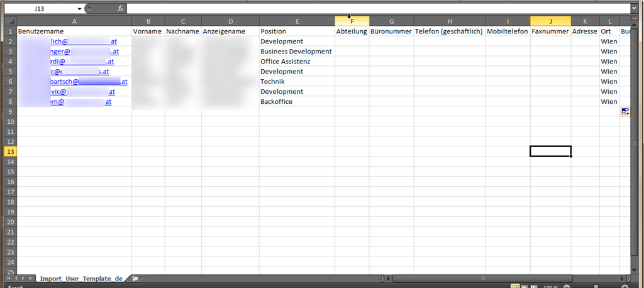Screen dimensions: 644x288
Task: Click the Benutzername header cell
Action: 74,31
